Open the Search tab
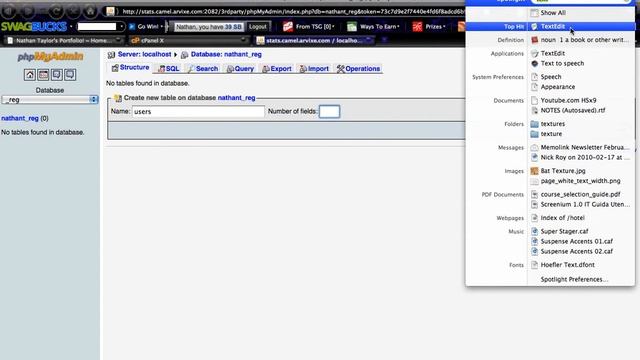The width and height of the screenshot is (640, 360). 203,69
